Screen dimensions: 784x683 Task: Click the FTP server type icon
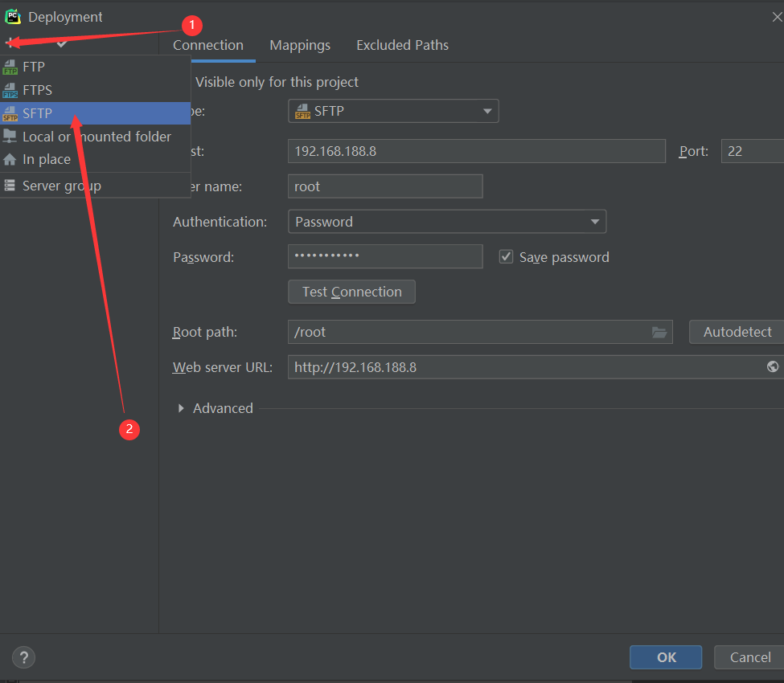tap(10, 67)
